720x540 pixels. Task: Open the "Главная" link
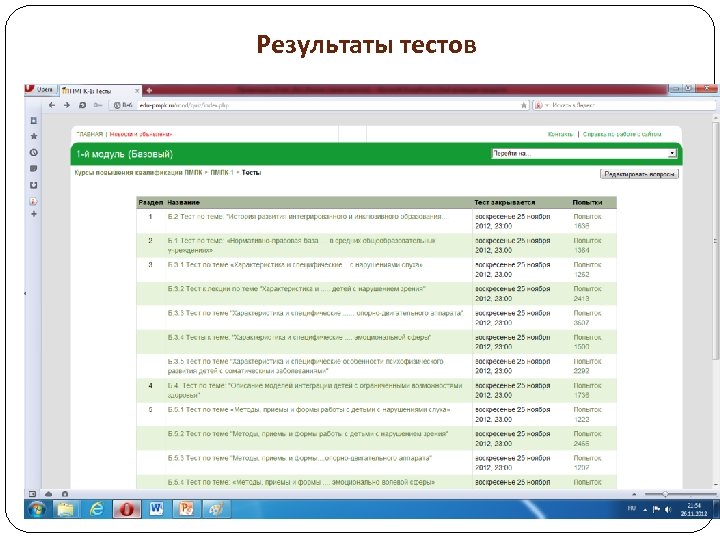[x=90, y=134]
